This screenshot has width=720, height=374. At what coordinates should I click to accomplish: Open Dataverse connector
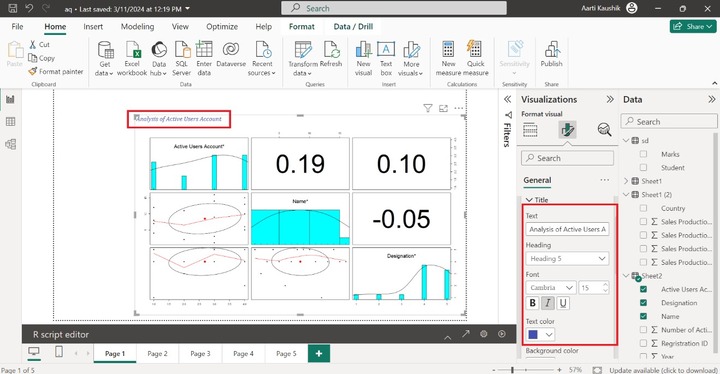pyautogui.click(x=231, y=54)
